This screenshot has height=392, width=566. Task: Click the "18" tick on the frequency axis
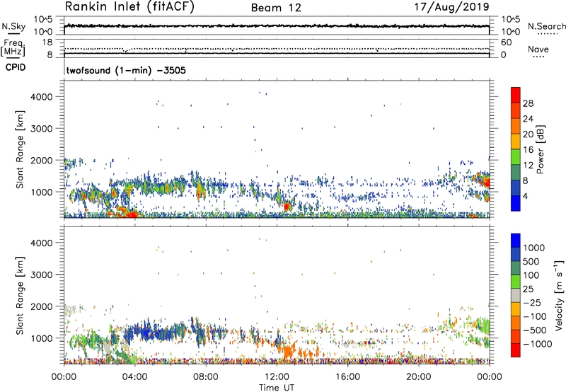click(x=47, y=42)
